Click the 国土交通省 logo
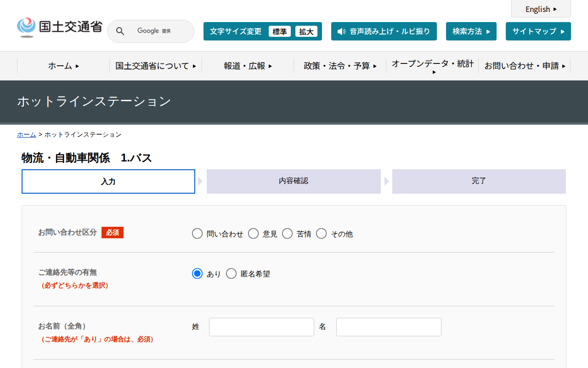 pos(60,27)
